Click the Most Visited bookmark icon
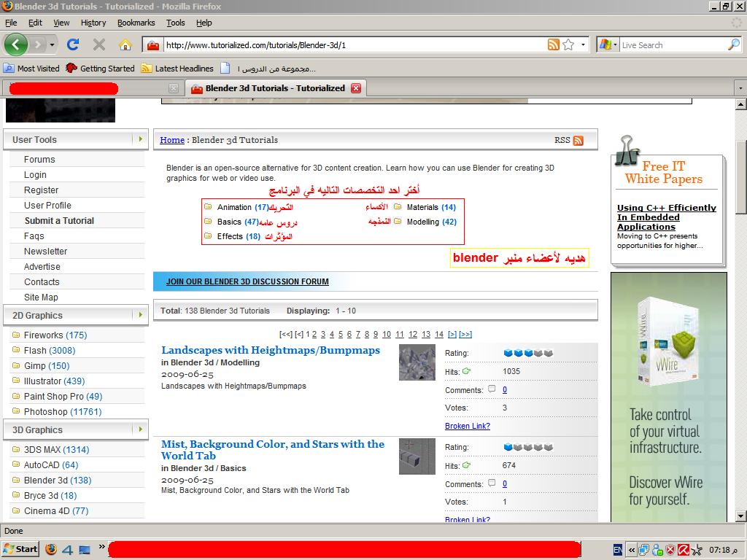The height and width of the screenshot is (560, 747). (9, 68)
